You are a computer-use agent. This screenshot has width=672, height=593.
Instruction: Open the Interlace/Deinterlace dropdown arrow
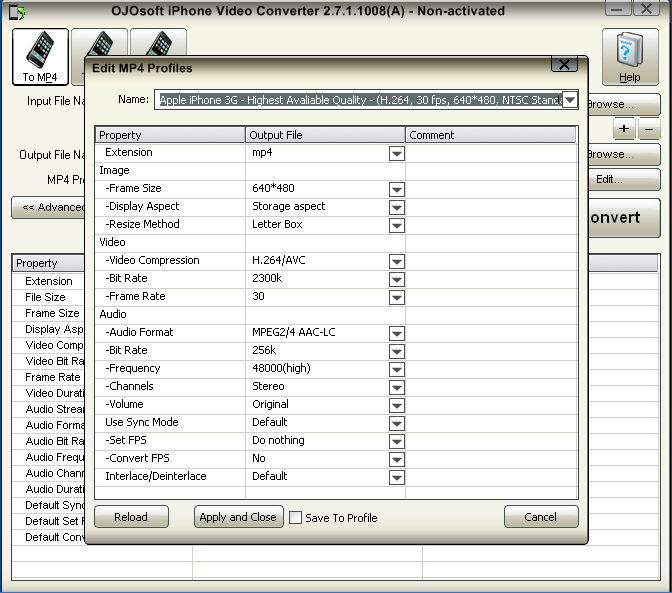397,477
